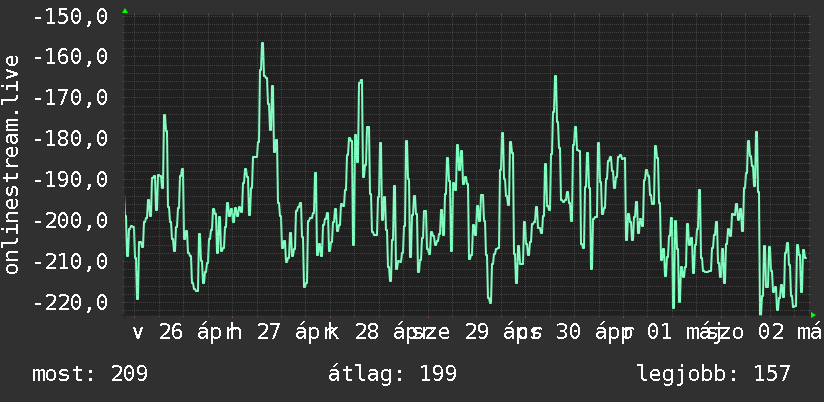Select the 'v 26 ápr' date marker
Viewport: 824px width, 402px height.
click(181, 333)
